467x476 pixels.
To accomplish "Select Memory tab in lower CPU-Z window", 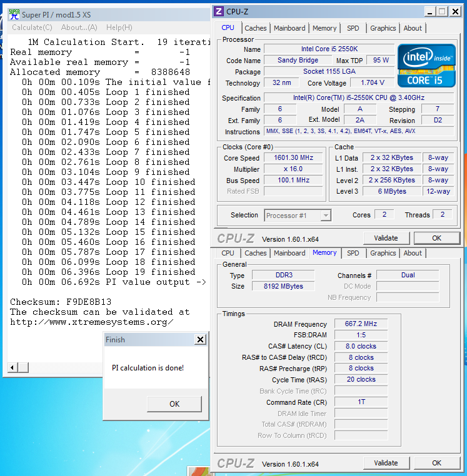I will tap(324, 252).
